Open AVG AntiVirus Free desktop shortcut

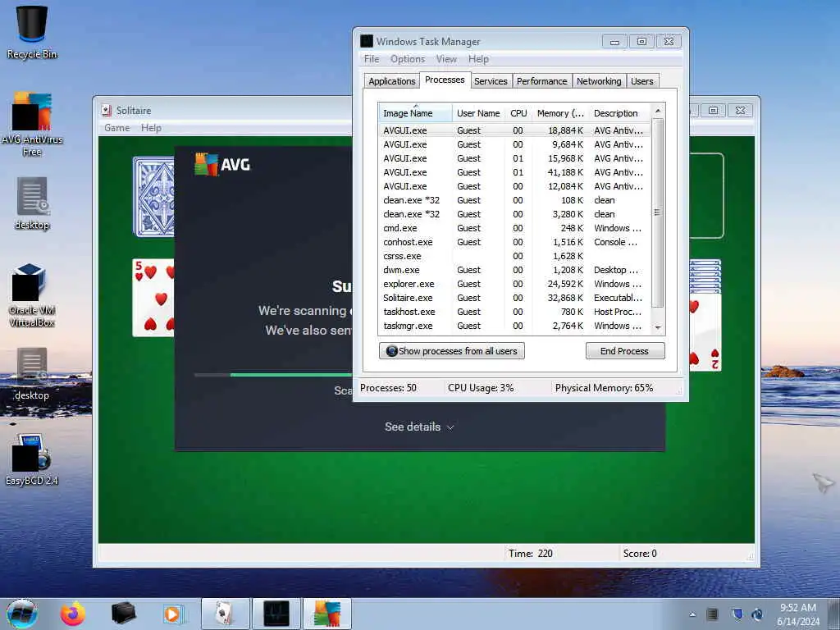pyautogui.click(x=32, y=123)
